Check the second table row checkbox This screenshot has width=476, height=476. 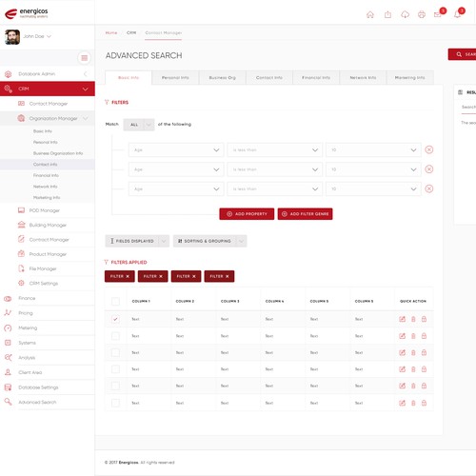click(x=115, y=336)
